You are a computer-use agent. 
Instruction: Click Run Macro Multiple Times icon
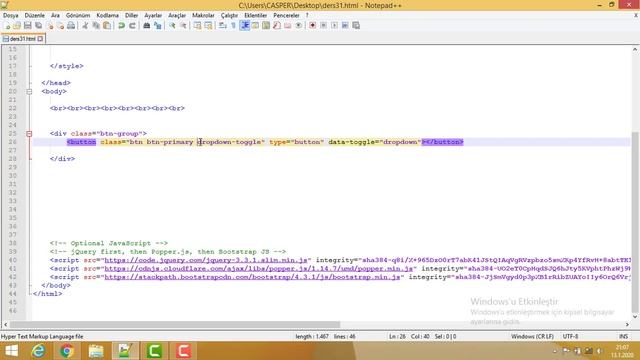[345, 26]
